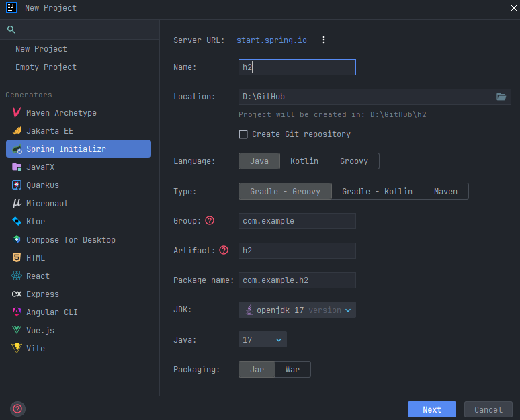Click the Name input field

(297, 67)
